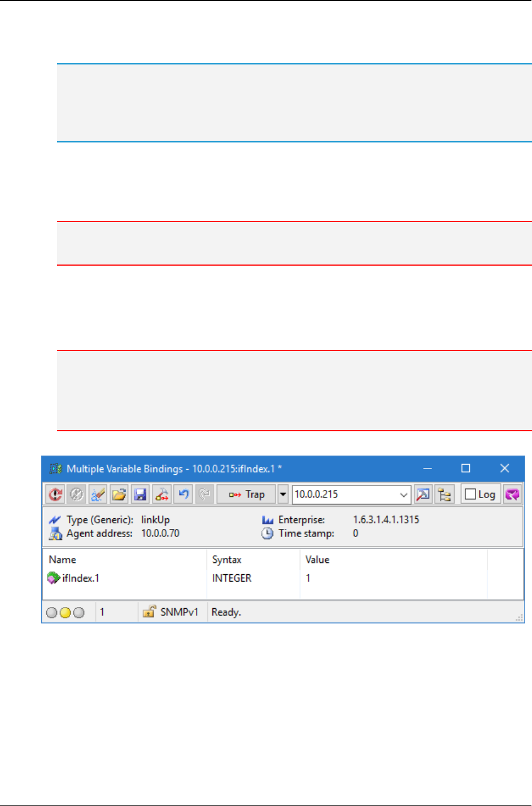Click the ifIndex.1 row's gem icon
The image size is (532, 806).
pos(54,578)
